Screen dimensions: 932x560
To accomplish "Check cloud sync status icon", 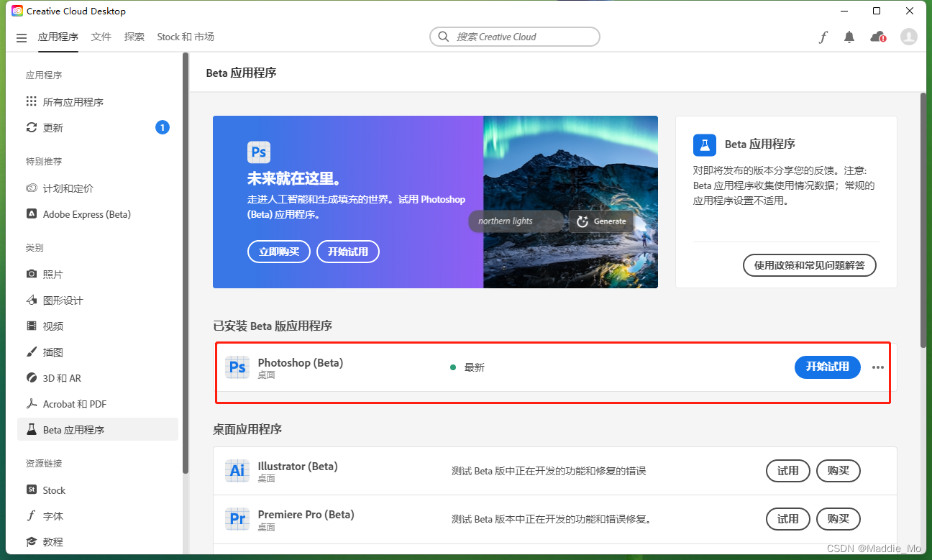I will [x=878, y=37].
